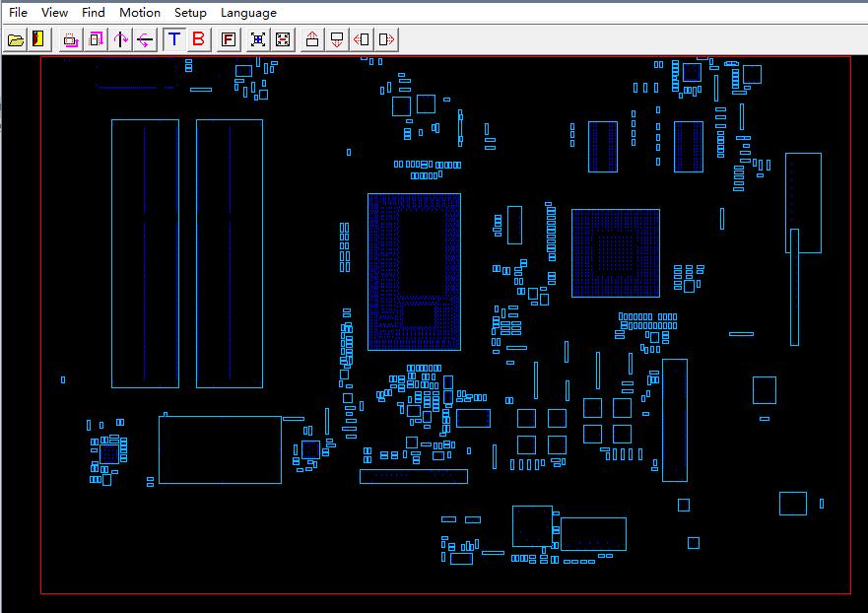Click the exit door icon
The height and width of the screenshot is (613, 868).
[x=39, y=39]
